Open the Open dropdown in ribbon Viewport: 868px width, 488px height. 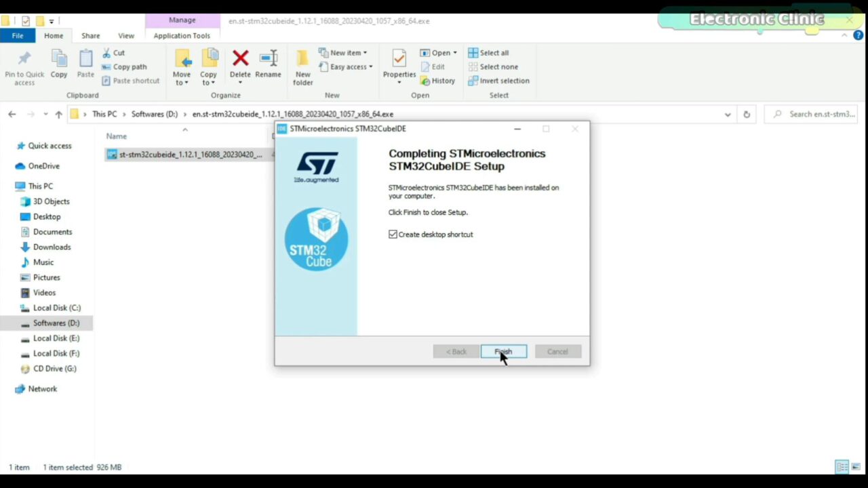click(x=439, y=53)
